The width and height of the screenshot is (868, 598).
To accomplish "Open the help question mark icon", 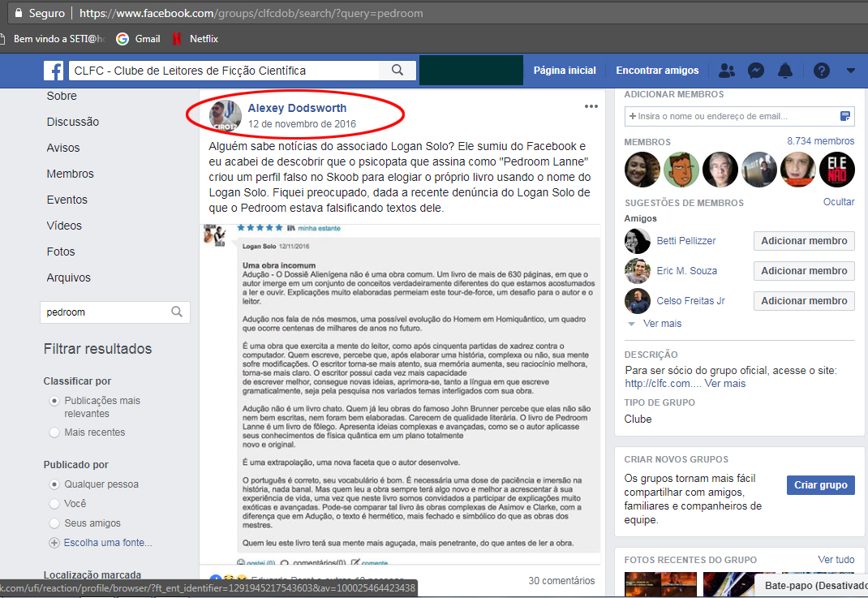I will 822,71.
